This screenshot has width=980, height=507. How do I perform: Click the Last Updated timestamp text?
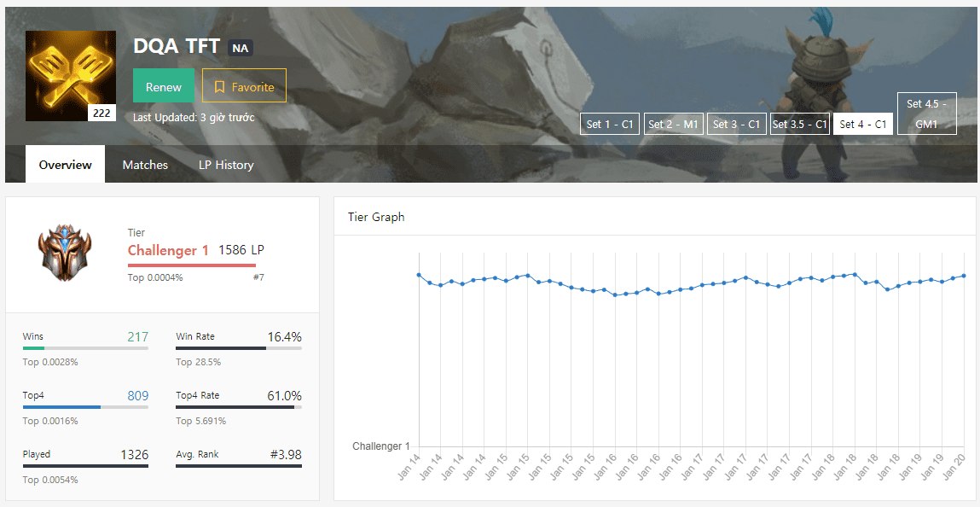(194, 117)
